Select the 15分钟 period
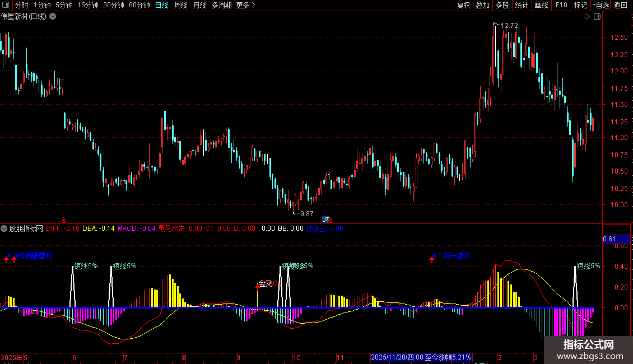The image size is (633, 364). (87, 5)
